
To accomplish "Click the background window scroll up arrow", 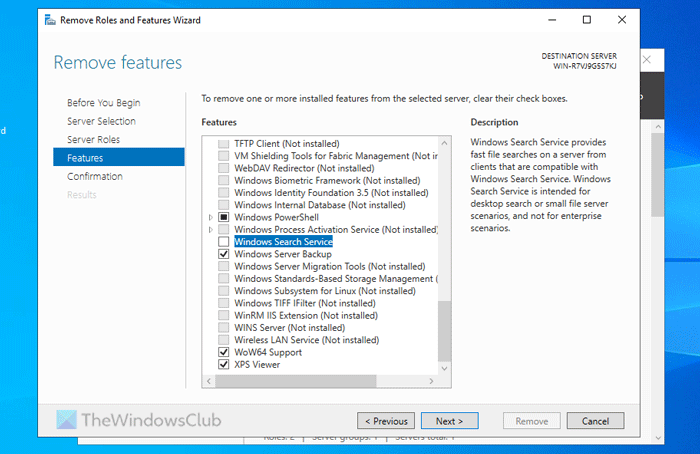I will click(658, 127).
